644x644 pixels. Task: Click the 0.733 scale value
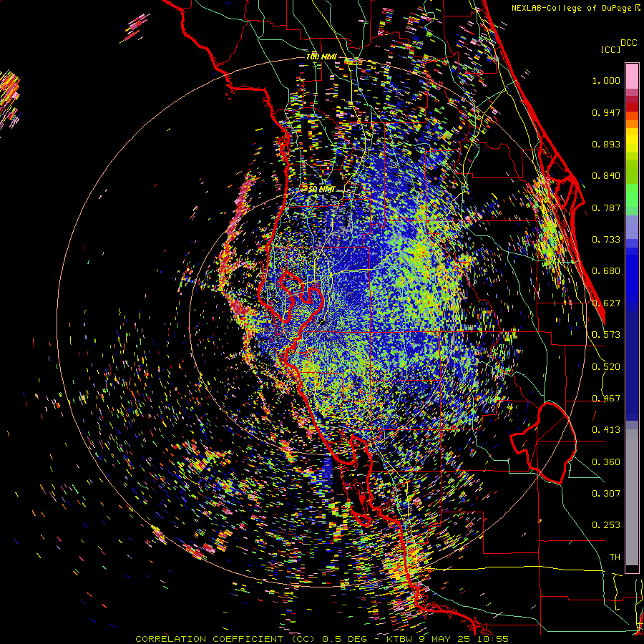(606, 240)
